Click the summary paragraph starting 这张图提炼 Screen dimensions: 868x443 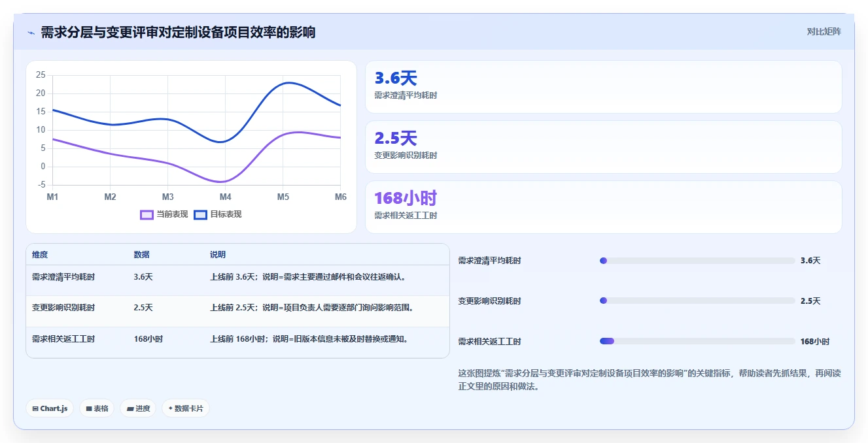click(650, 380)
